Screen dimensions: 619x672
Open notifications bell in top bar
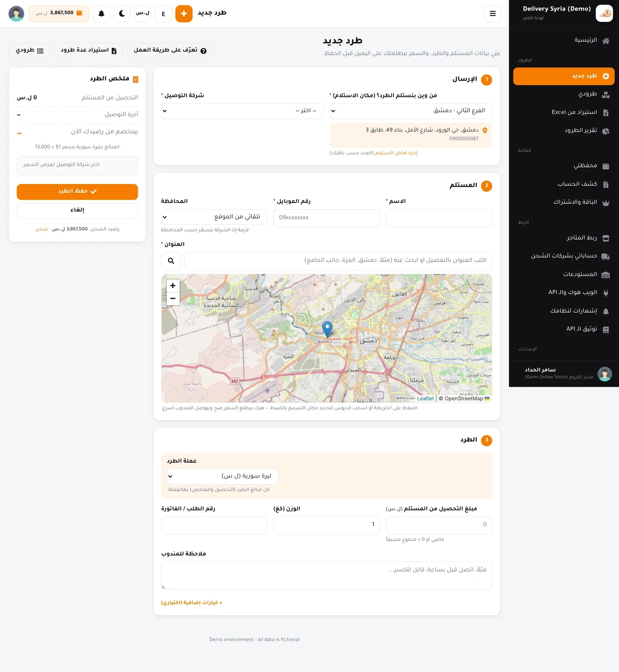tap(101, 14)
